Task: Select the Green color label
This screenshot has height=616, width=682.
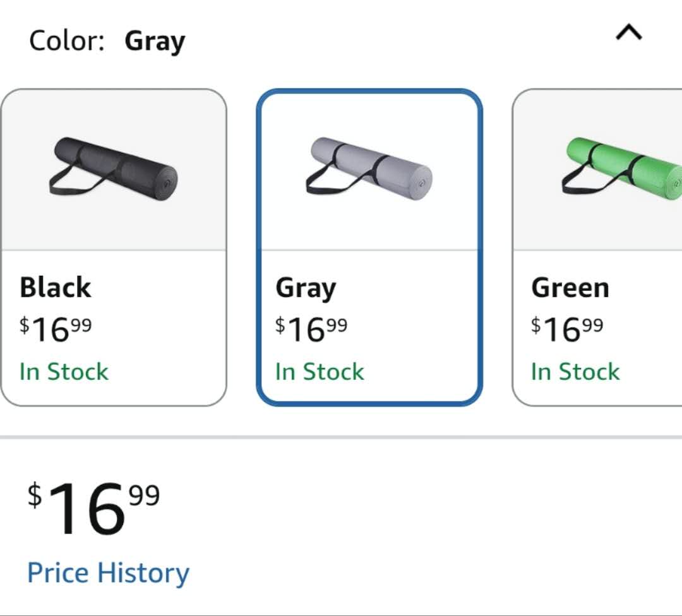Action: point(570,288)
